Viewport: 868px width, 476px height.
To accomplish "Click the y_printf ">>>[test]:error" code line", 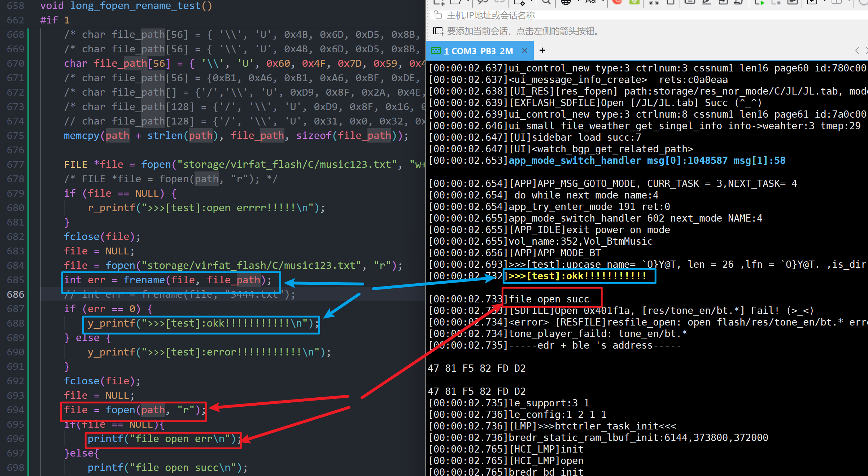I will pyautogui.click(x=209, y=352).
